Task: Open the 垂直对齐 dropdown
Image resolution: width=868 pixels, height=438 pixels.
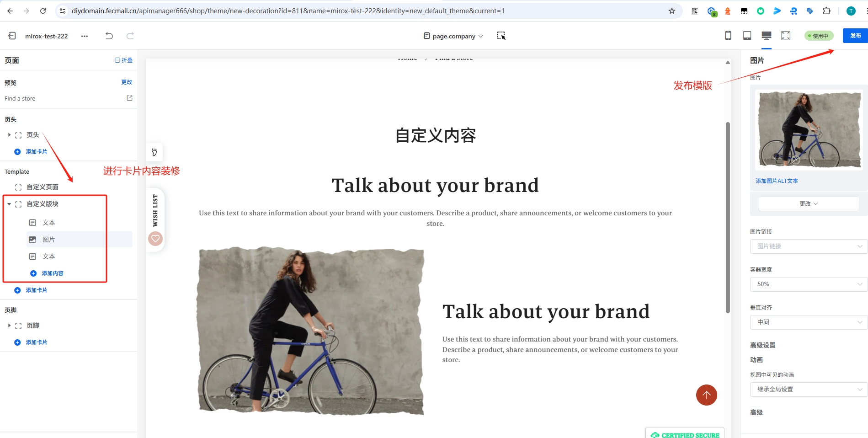Action: point(808,322)
